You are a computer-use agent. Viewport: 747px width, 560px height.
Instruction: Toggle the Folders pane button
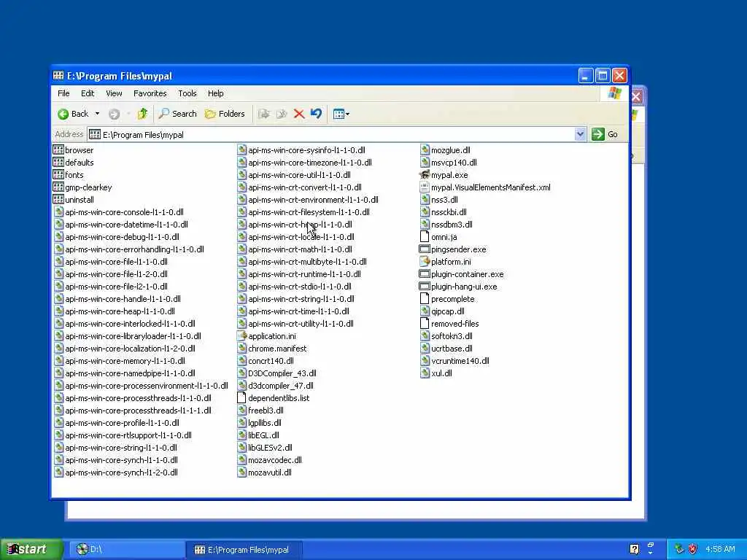click(225, 114)
